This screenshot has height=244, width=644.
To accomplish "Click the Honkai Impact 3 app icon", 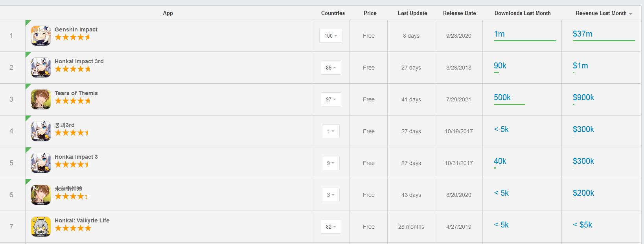I will (41, 163).
